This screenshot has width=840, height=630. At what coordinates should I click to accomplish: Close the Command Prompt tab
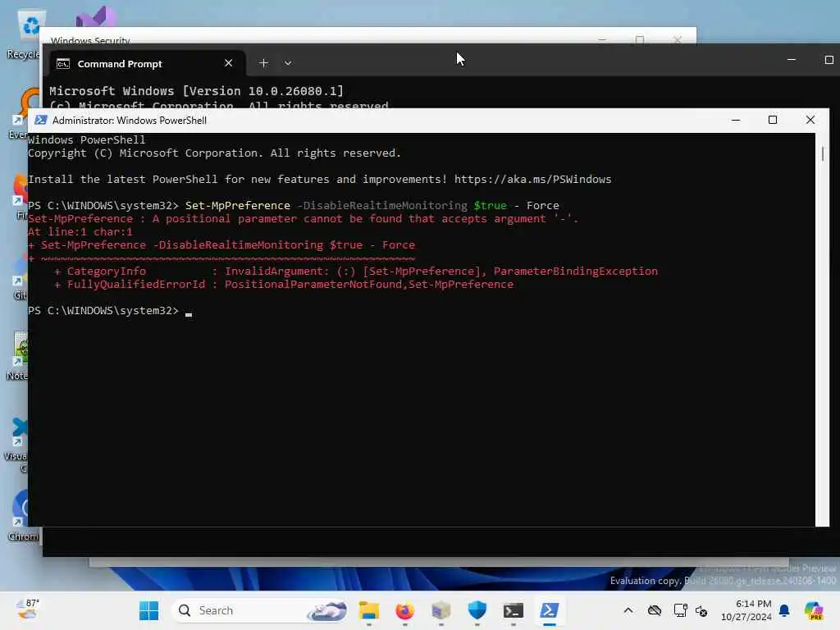coord(228,63)
